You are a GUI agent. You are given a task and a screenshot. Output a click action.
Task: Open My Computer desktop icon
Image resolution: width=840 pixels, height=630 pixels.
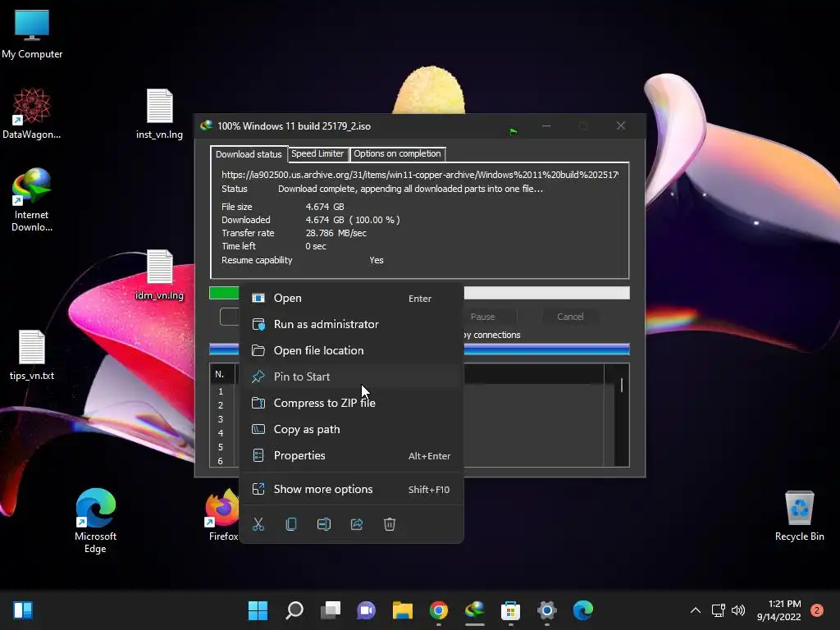tap(32, 34)
